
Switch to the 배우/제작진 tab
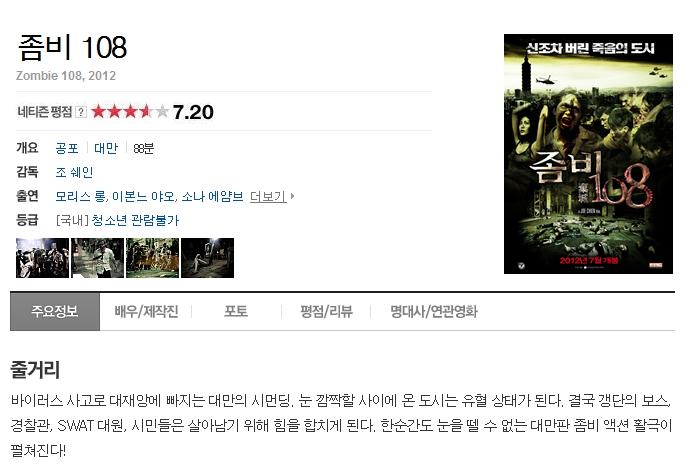(x=146, y=312)
